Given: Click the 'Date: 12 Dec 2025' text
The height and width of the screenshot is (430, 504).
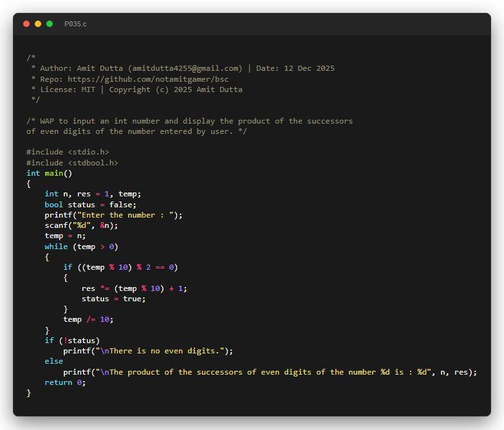Looking at the screenshot, I should 295,68.
